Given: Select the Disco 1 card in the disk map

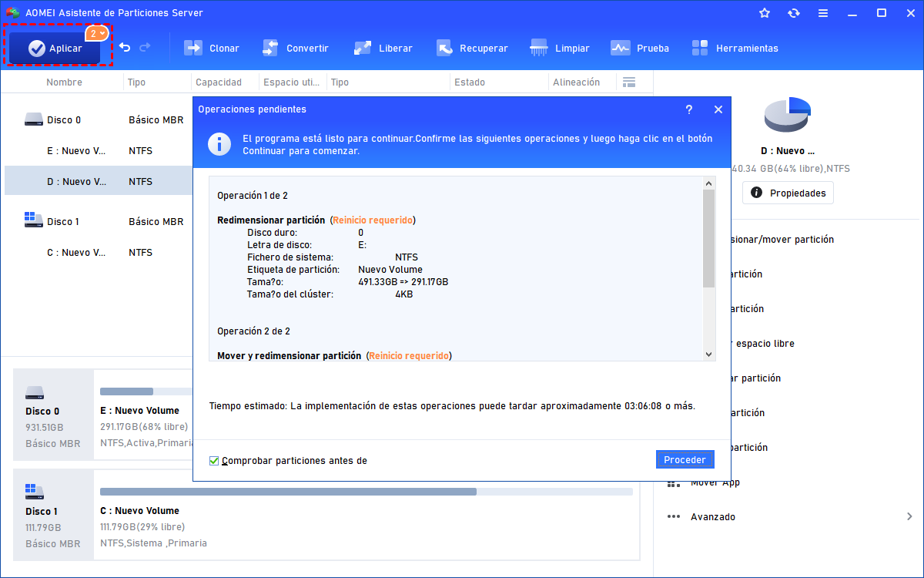Looking at the screenshot, I should [x=53, y=515].
